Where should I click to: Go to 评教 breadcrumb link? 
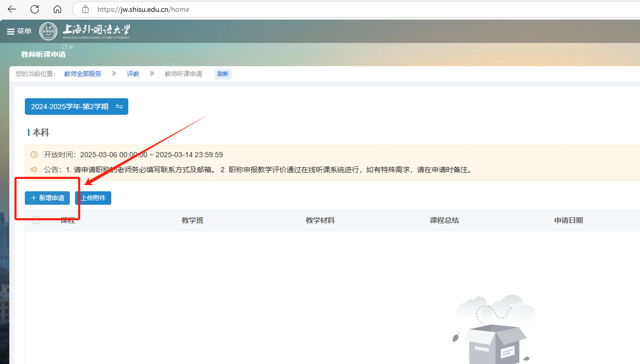133,74
